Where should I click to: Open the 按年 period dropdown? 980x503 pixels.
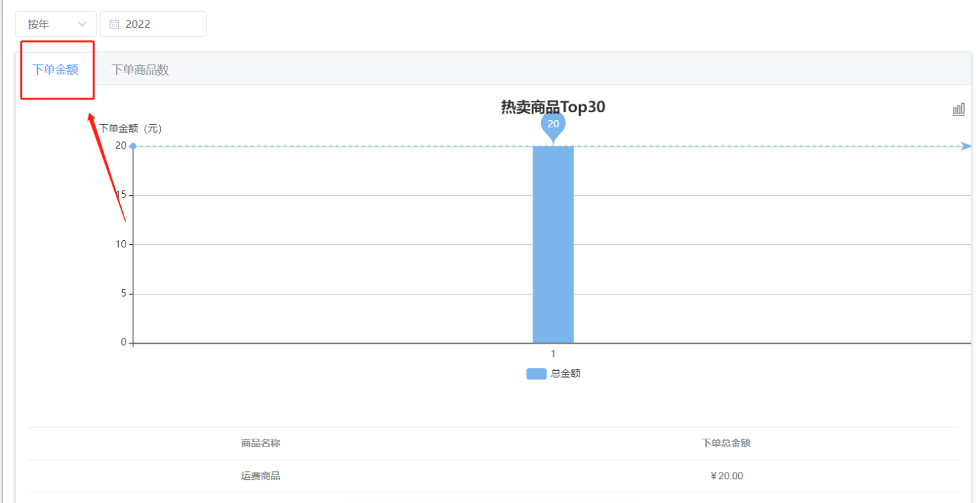click(x=56, y=24)
